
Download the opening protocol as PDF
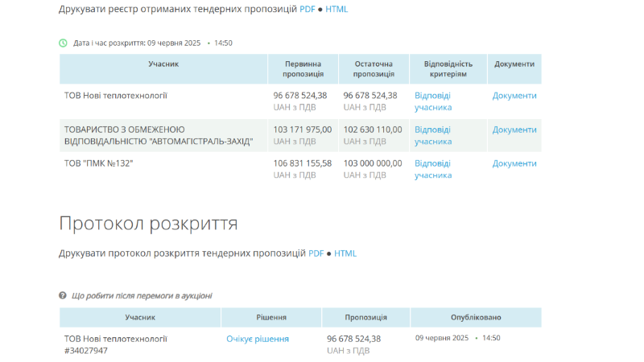[316, 253]
